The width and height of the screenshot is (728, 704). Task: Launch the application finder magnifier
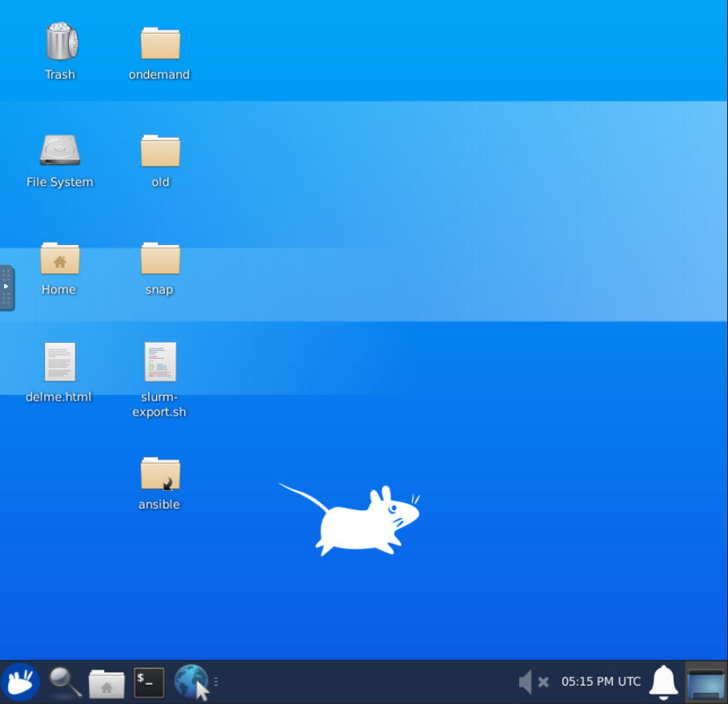click(x=65, y=682)
